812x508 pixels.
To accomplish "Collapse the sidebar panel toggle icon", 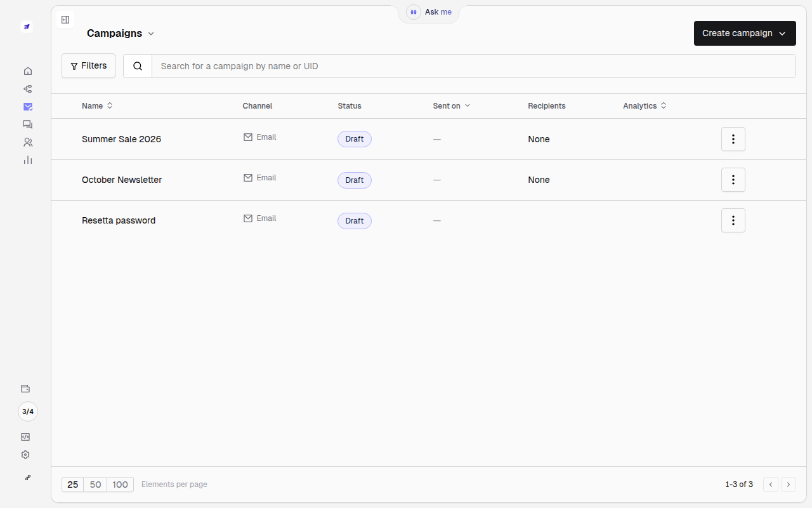I will pos(65,20).
